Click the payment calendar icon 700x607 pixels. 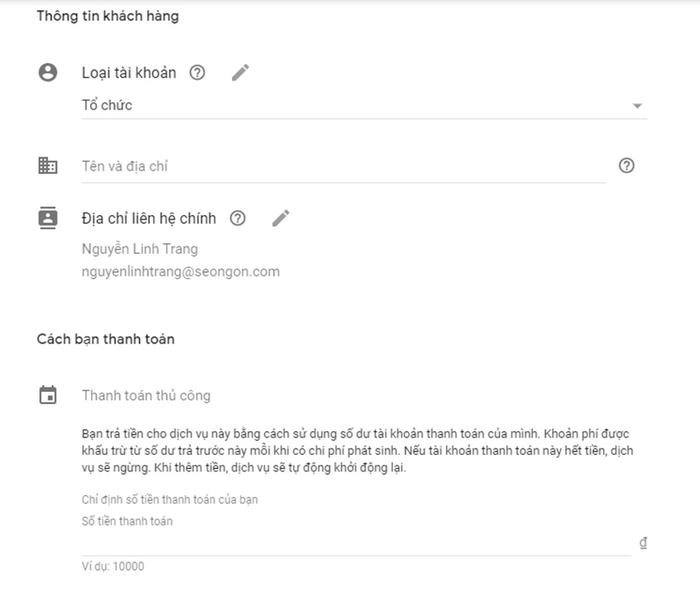pos(48,395)
